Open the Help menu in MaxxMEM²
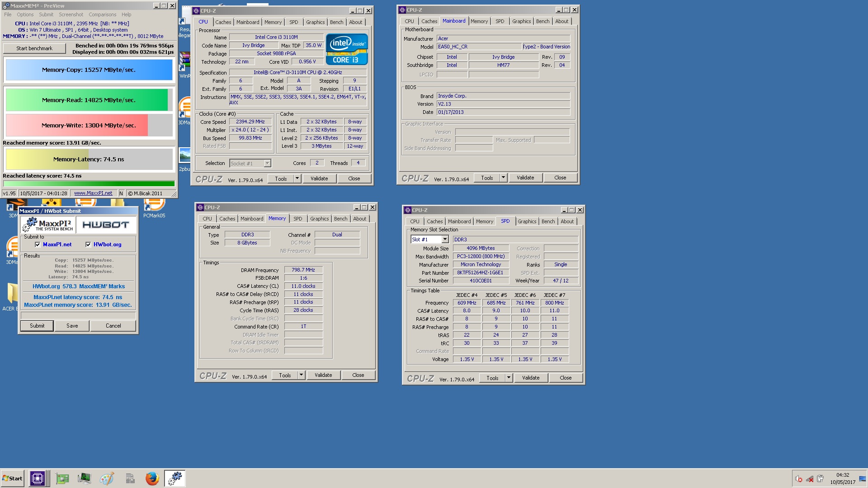 127,14
